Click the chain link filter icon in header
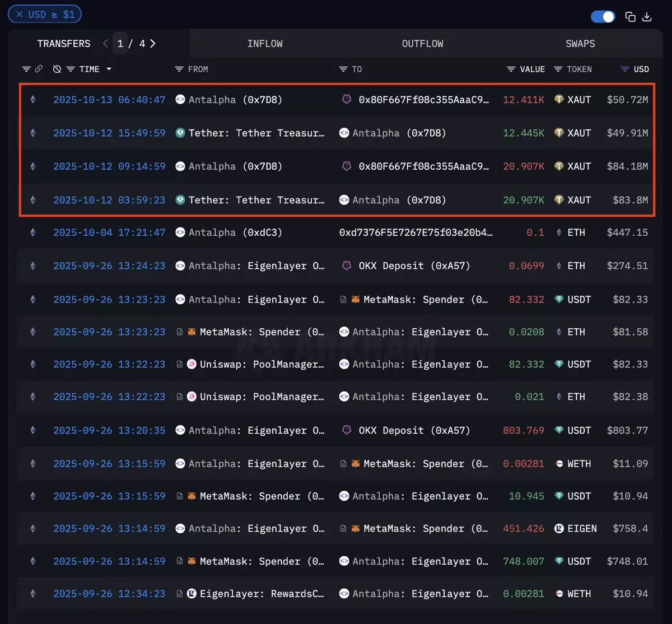 pos(39,69)
